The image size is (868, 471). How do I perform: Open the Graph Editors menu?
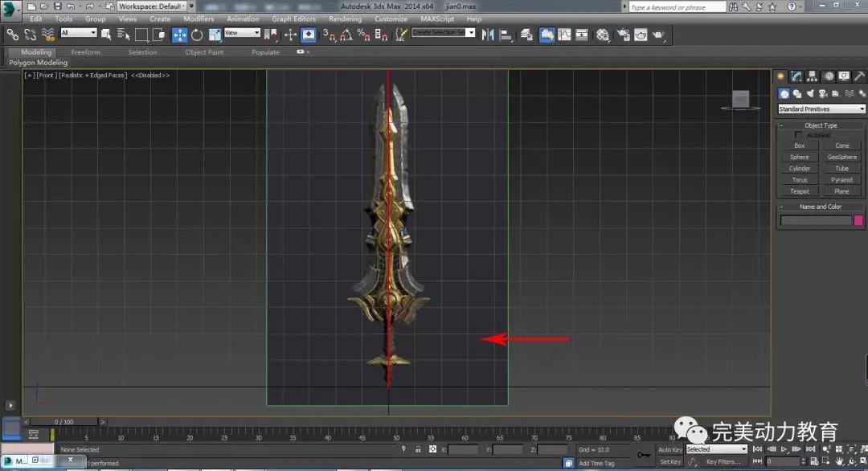coord(293,18)
